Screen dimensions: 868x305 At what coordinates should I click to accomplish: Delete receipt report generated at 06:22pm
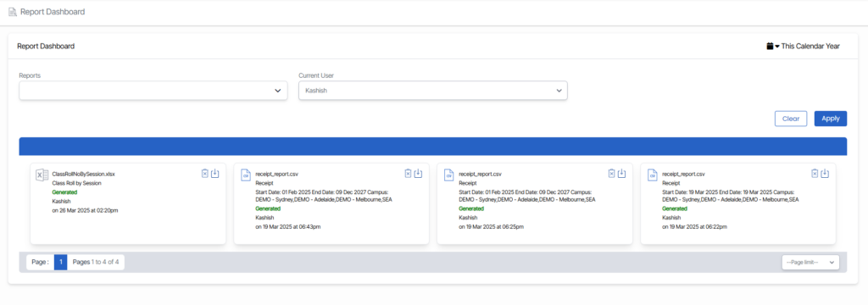pos(815,174)
